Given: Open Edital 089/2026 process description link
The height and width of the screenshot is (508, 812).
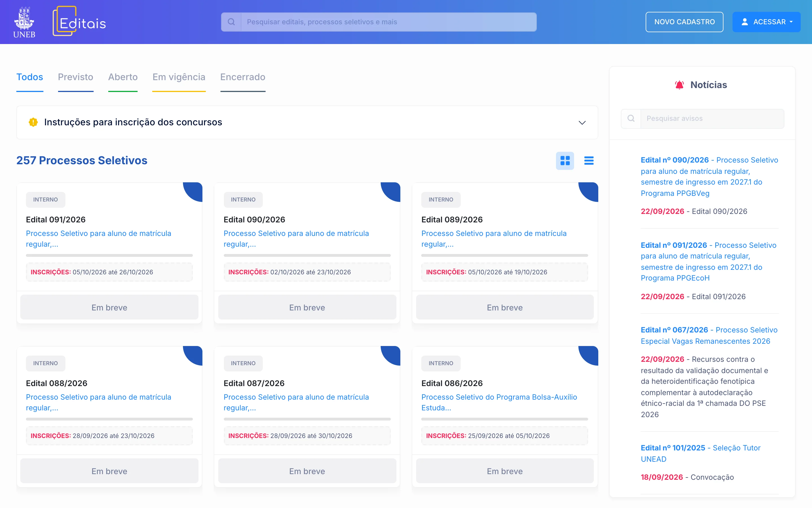Looking at the screenshot, I should [494, 238].
